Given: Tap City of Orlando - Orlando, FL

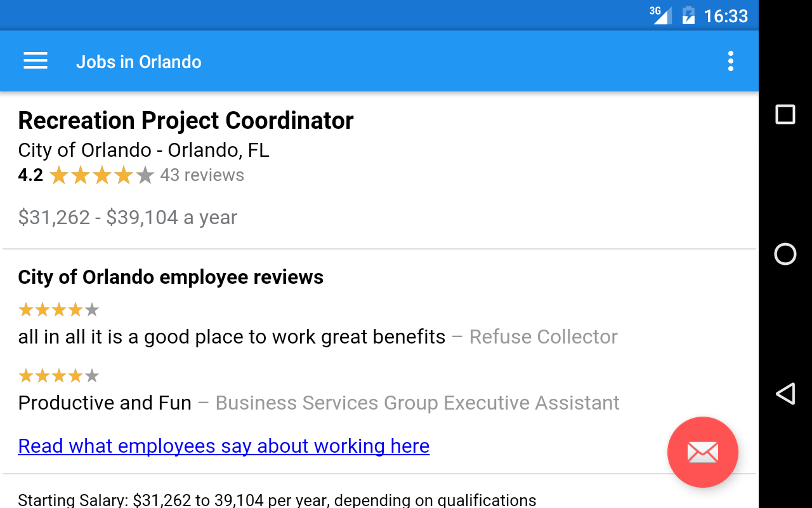Looking at the screenshot, I should pyautogui.click(x=143, y=150).
